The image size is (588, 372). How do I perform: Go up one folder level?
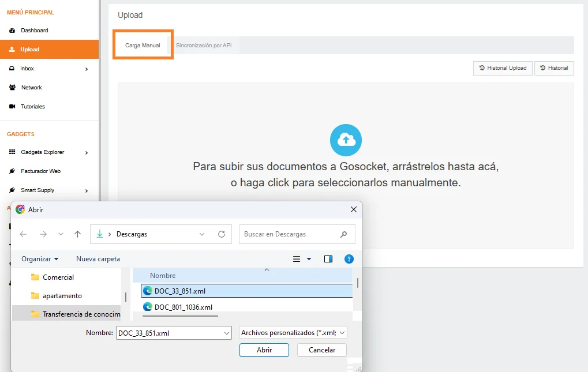pos(78,234)
